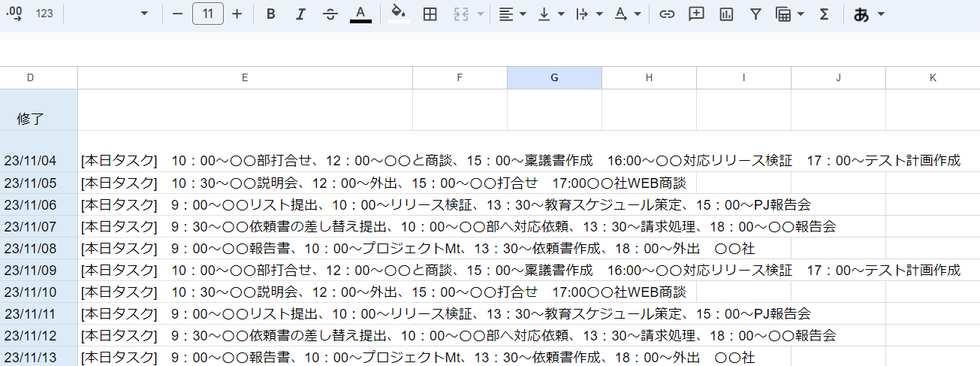Open text wrapping options
The image size is (980, 366).
(589, 14)
